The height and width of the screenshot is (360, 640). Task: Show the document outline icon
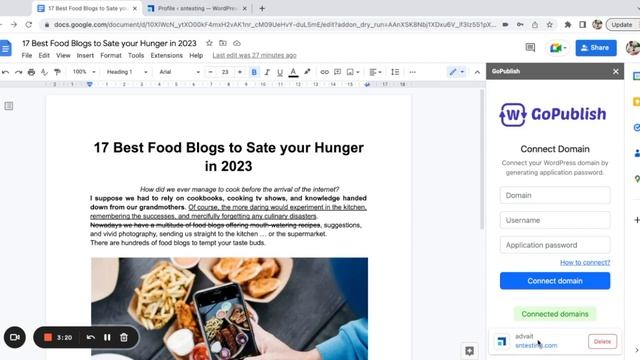9,106
